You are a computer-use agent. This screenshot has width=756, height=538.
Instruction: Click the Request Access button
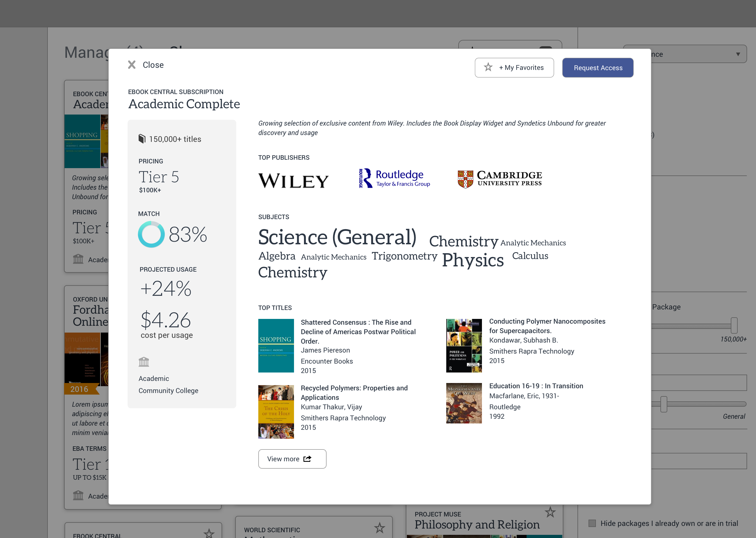(x=598, y=68)
